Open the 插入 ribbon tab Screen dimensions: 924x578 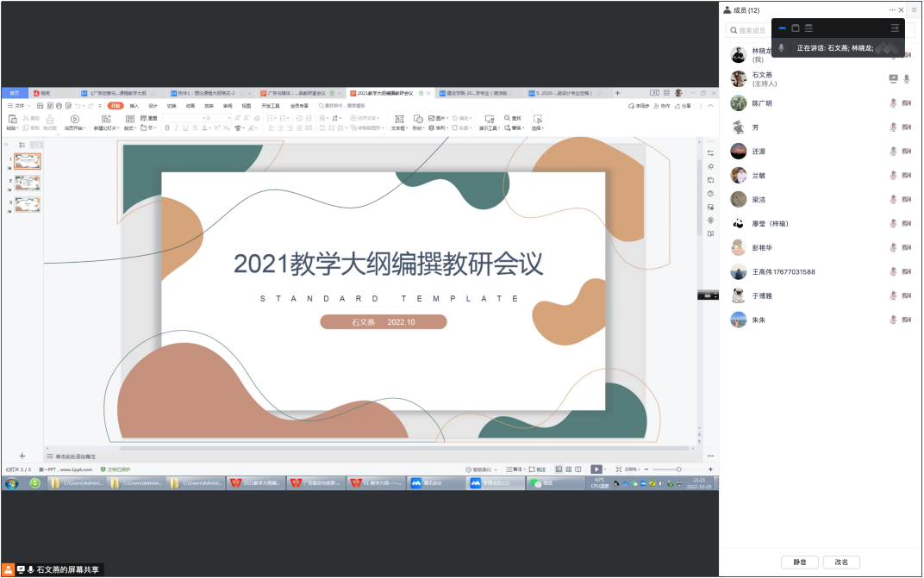pos(134,106)
